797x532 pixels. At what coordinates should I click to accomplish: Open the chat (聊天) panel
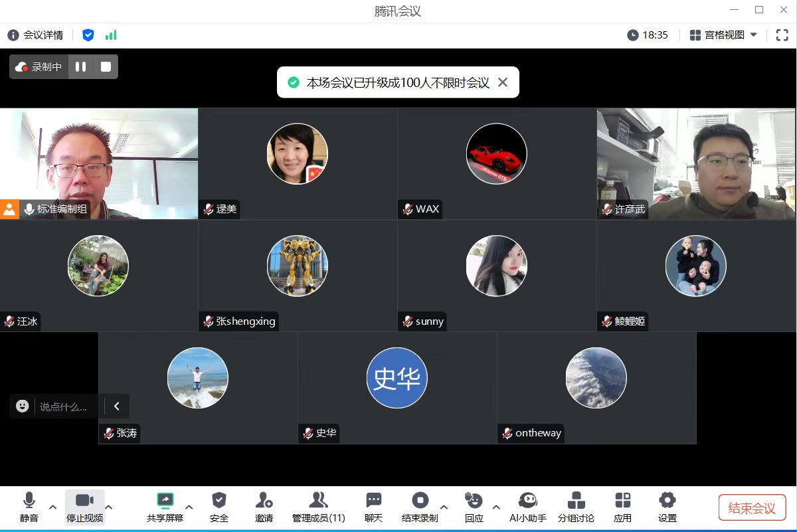[x=374, y=501]
